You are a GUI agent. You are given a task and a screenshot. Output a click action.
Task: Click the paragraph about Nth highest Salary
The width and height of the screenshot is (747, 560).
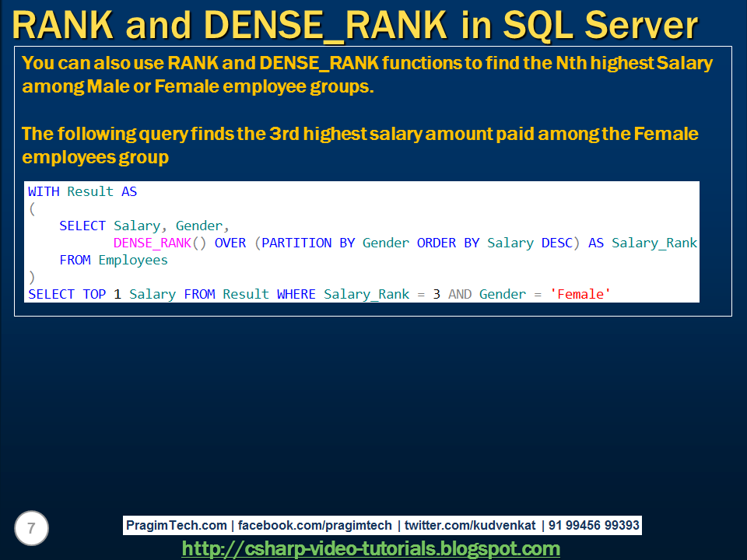tap(366, 74)
